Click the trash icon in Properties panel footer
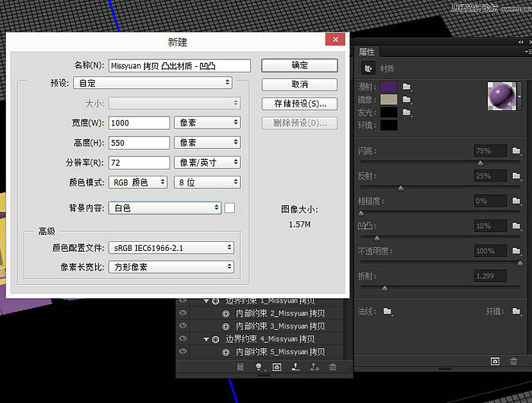Viewport: 532px width, 403px height. 514,361
